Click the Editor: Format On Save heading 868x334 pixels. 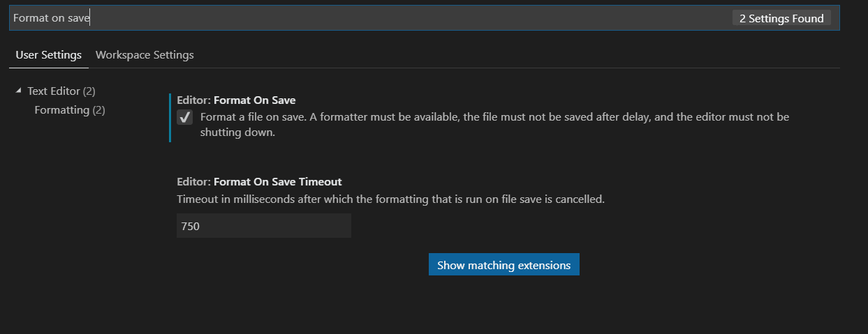(x=236, y=100)
